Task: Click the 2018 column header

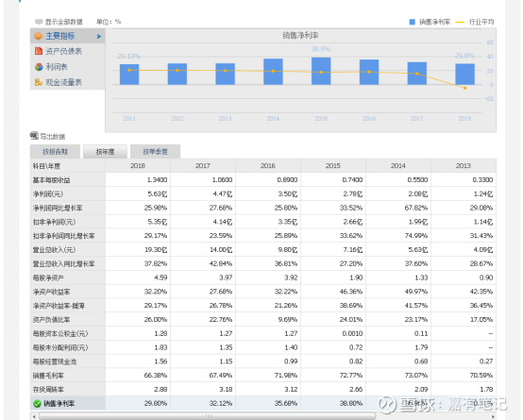Action: point(138,166)
